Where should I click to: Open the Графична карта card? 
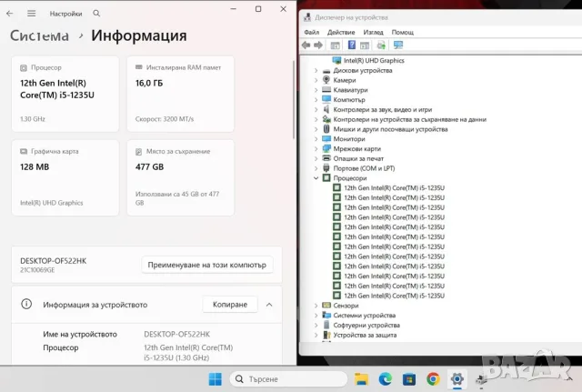(65, 178)
